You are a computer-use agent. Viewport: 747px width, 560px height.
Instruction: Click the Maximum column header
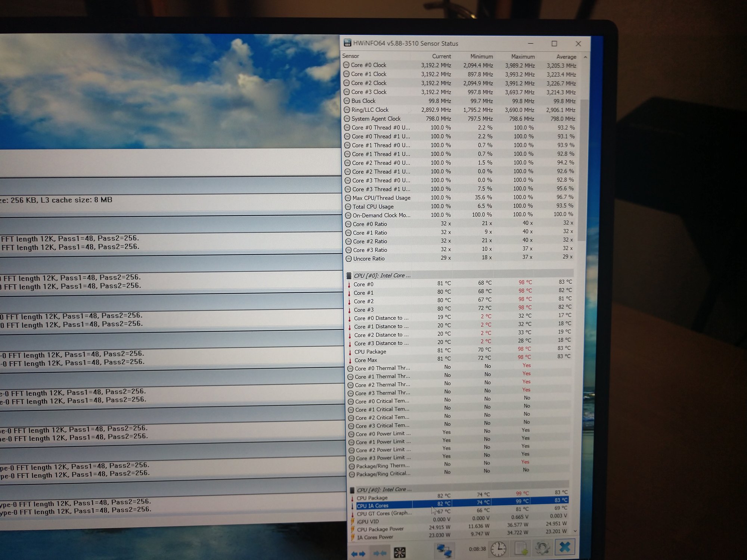click(x=523, y=57)
